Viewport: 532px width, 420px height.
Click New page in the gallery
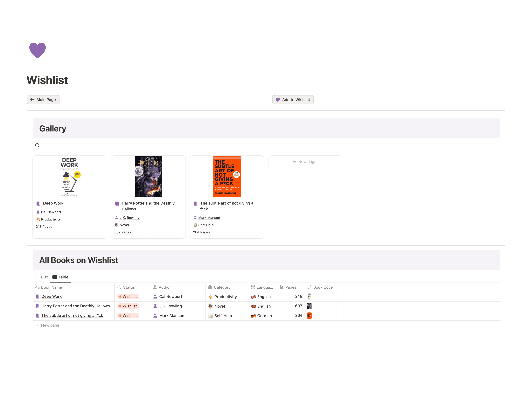pyautogui.click(x=305, y=162)
